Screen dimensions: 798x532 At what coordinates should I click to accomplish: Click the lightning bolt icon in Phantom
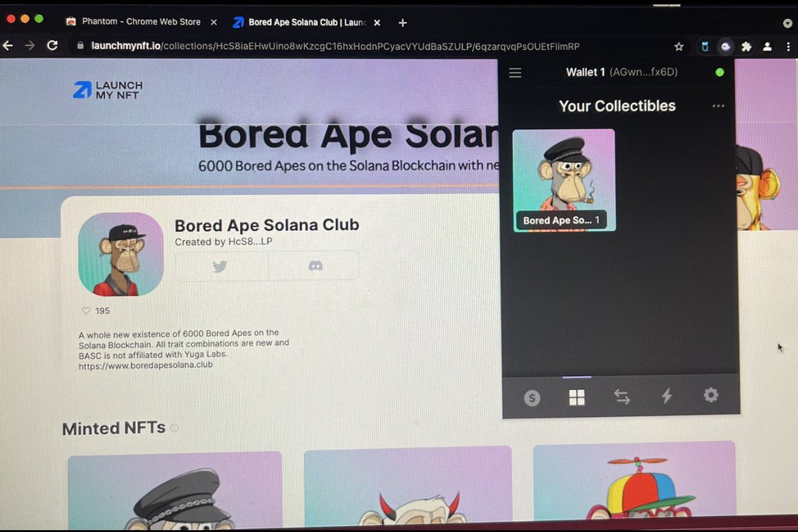pyautogui.click(x=666, y=396)
